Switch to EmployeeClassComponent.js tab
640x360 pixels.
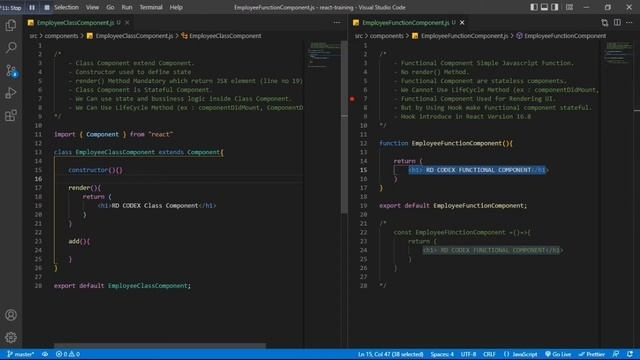[x=75, y=23]
